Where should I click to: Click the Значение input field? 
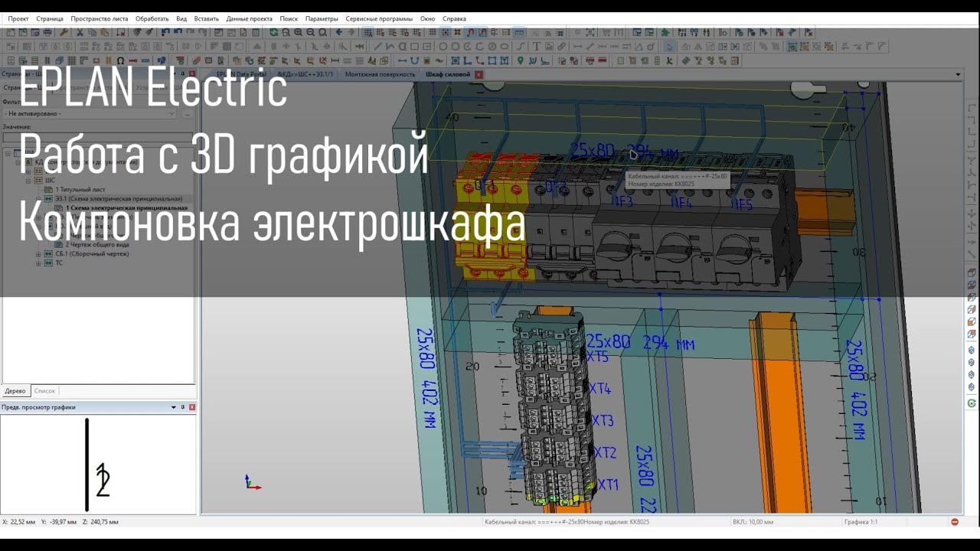pos(98,138)
